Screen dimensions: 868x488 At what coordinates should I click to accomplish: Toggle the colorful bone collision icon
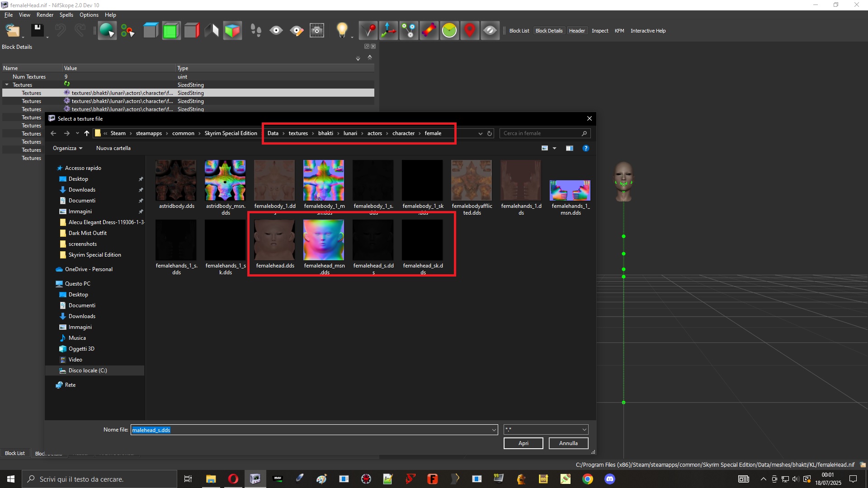click(x=429, y=31)
